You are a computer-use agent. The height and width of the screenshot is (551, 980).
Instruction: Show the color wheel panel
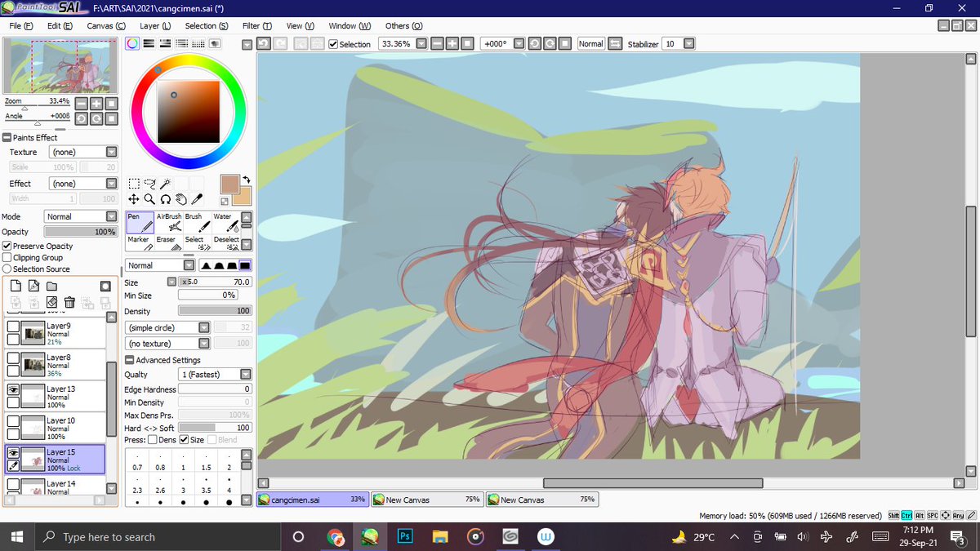pyautogui.click(x=132, y=44)
